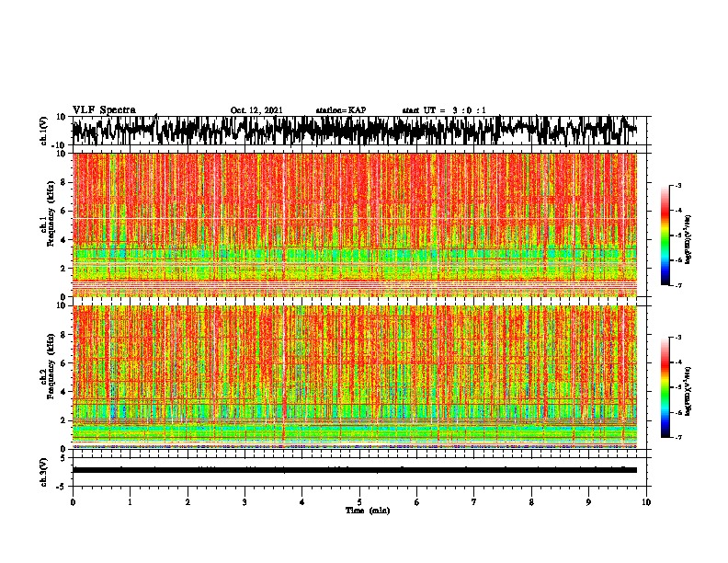Click the ch.2 color scale bar
728x563 pixels.
pos(665,387)
